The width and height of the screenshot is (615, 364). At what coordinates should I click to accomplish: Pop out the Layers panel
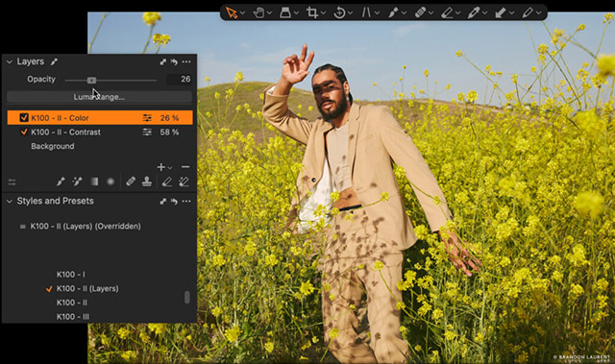[x=162, y=61]
